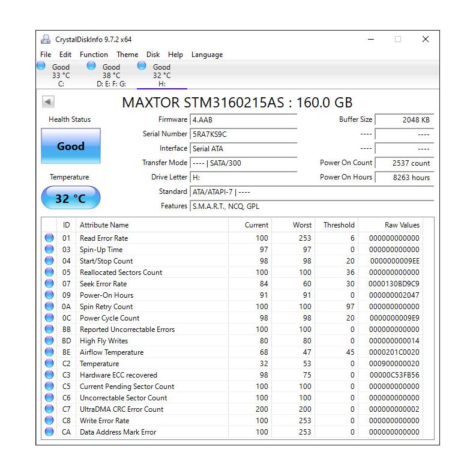
Task: Click status orb for Airflow Temperature row
Action: coord(49,352)
